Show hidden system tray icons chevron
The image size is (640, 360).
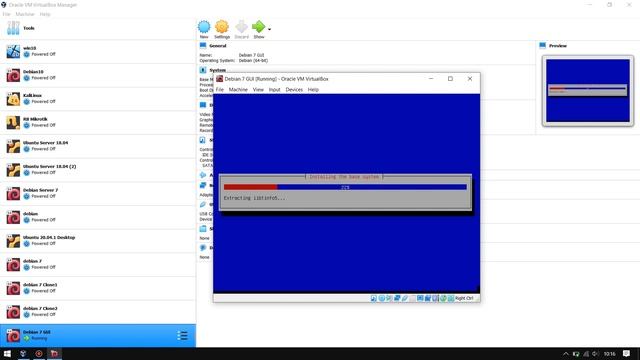coord(566,354)
